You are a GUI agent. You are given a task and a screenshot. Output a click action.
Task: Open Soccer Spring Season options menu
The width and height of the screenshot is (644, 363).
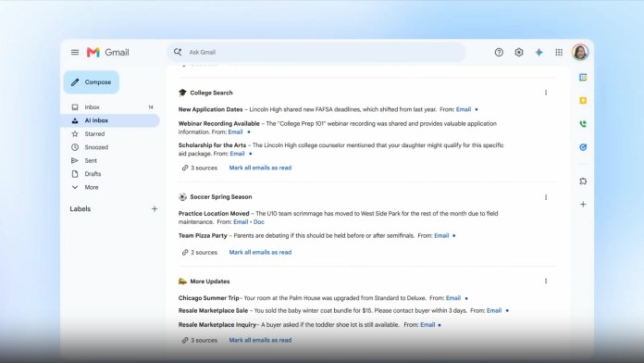(x=546, y=197)
